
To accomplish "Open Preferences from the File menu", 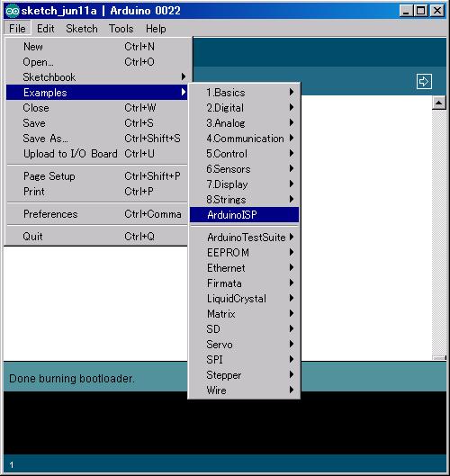I will (x=96, y=214).
